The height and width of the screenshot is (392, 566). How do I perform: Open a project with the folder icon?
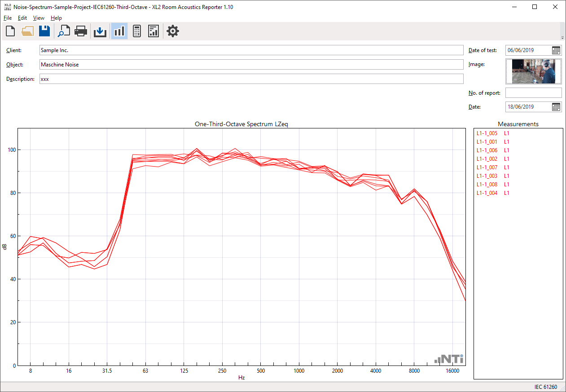[x=27, y=31]
